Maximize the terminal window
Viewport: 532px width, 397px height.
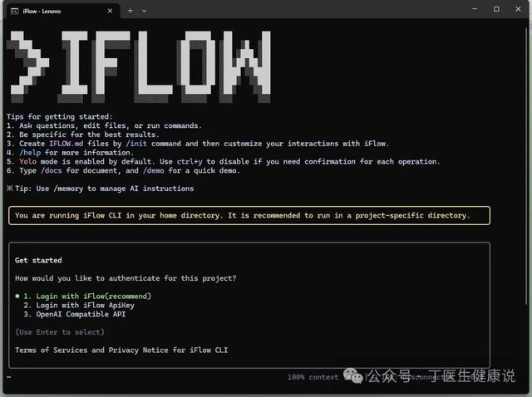[496, 9]
